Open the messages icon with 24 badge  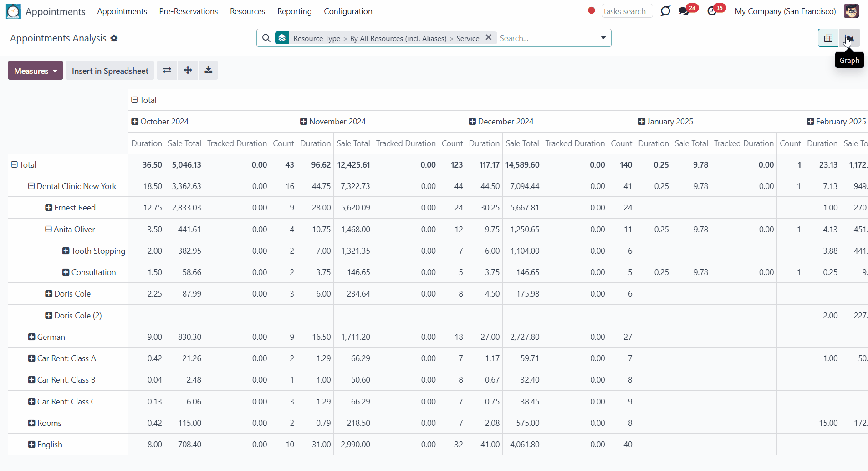684,11
